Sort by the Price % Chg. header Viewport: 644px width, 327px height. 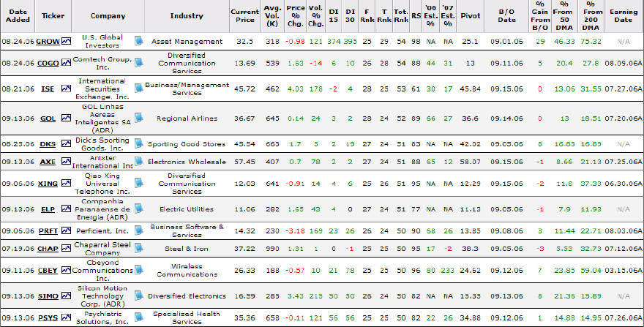[296, 16]
